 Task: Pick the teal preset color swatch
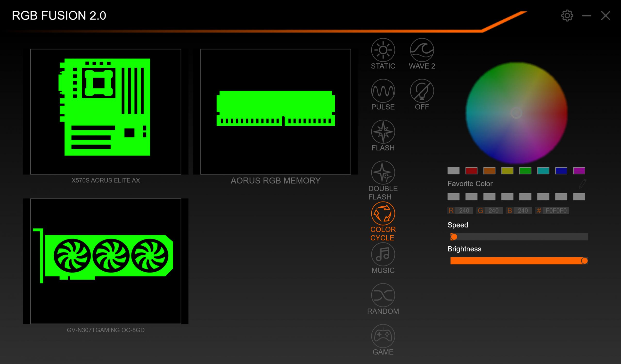pyautogui.click(x=543, y=171)
